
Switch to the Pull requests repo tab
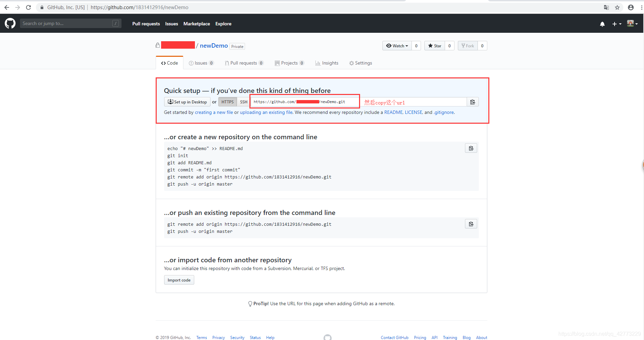tap(244, 63)
